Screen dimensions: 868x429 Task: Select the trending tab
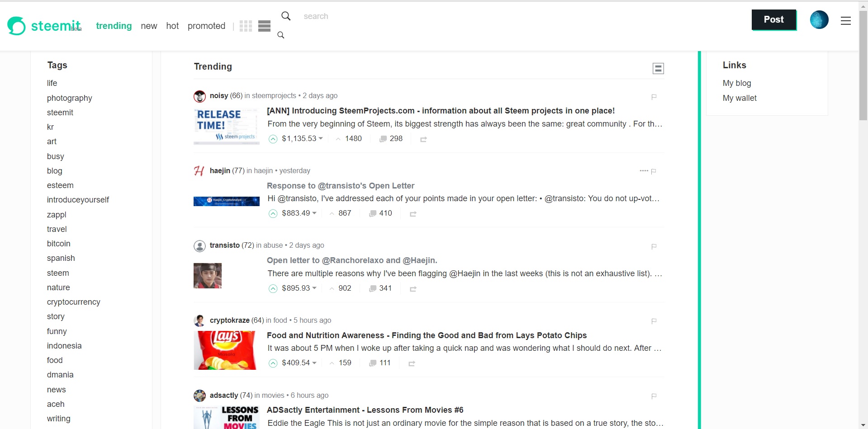point(114,26)
